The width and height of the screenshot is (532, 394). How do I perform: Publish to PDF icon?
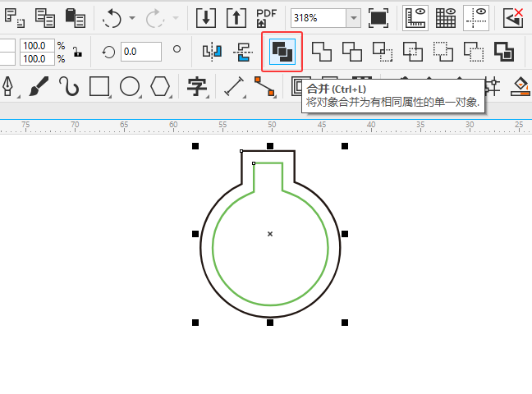coord(266,18)
